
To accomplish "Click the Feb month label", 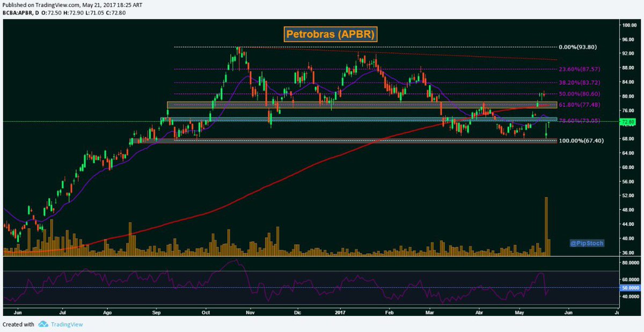I will pos(390,311).
